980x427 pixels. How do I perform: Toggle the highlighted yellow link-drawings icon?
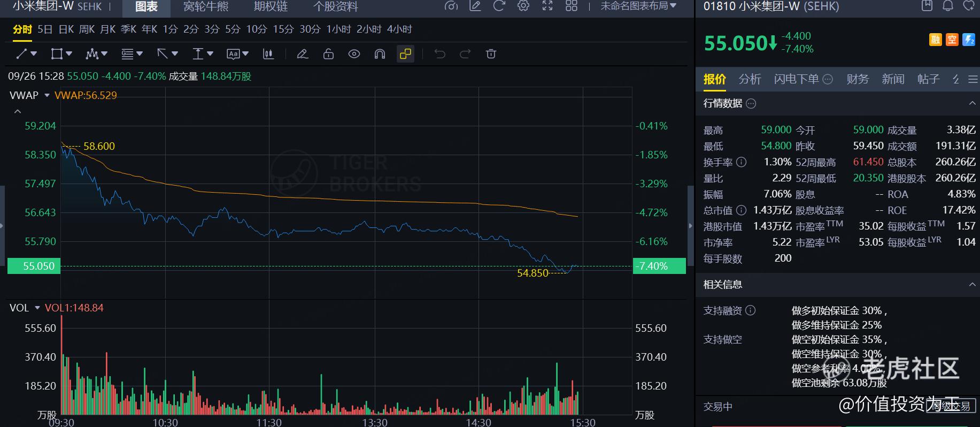tap(405, 54)
